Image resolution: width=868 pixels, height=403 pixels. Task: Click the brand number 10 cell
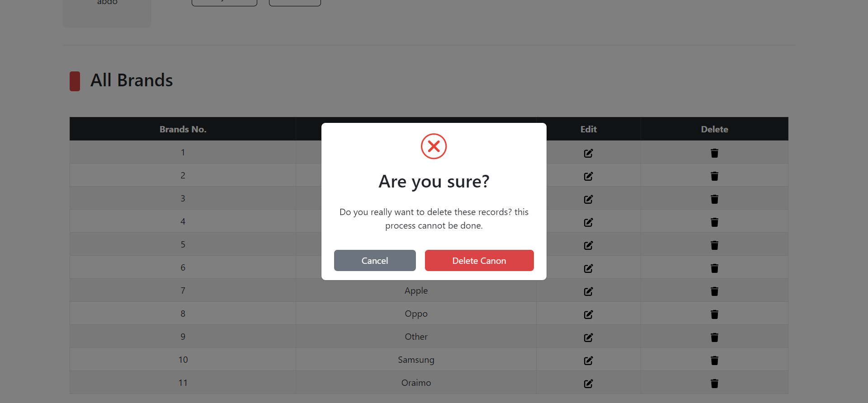point(183,360)
